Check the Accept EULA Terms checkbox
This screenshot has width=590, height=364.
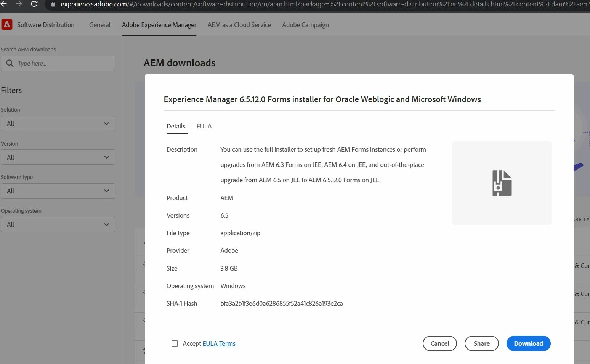click(x=175, y=343)
